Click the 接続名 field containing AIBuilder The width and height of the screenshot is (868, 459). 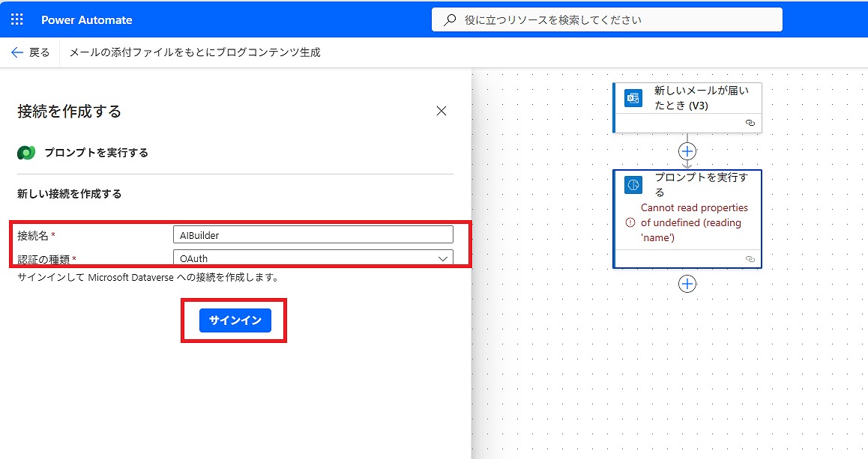[x=313, y=234]
